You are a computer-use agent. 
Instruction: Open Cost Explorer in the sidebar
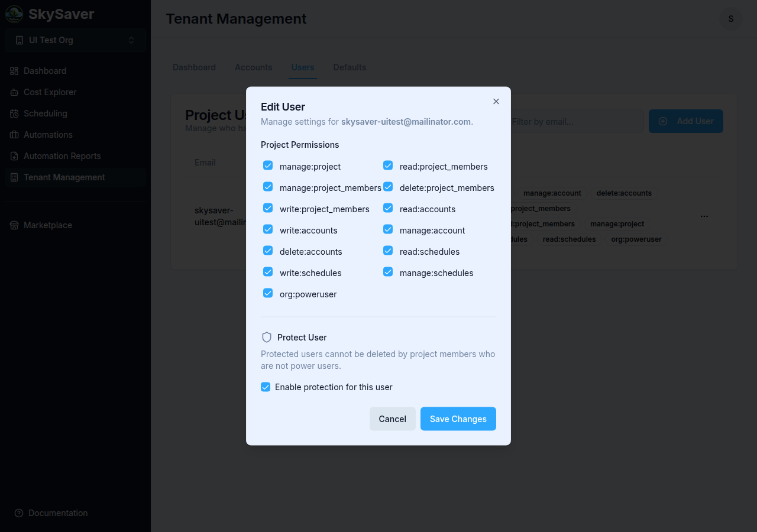[x=75, y=92]
